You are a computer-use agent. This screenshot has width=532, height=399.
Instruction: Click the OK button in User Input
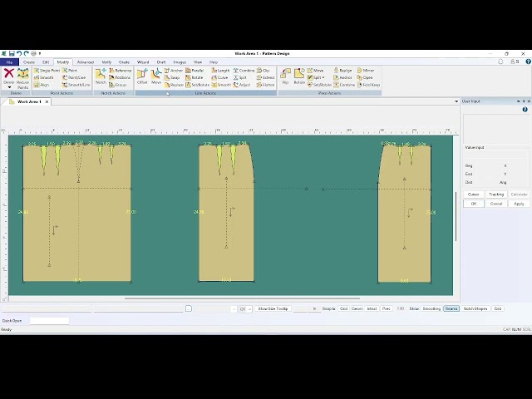[474, 204]
